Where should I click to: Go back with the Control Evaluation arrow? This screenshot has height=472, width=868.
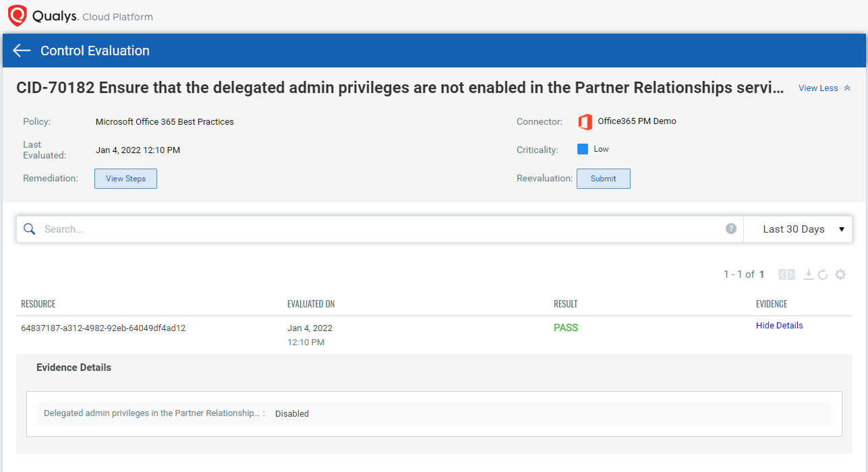tap(22, 51)
